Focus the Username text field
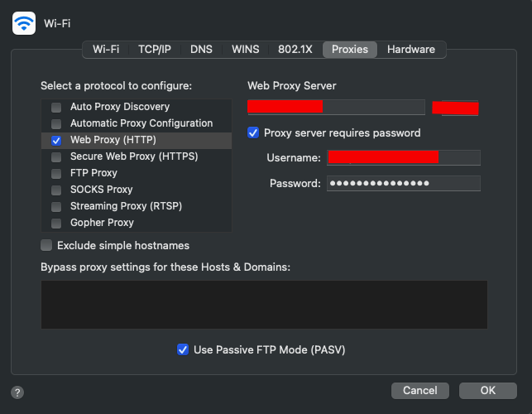532x414 pixels. pyautogui.click(x=403, y=157)
